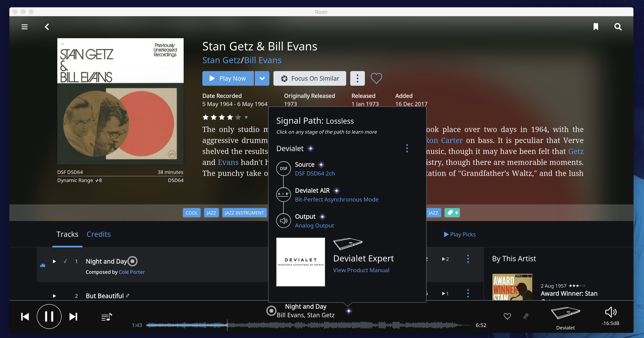Add a tag with the green tag button
644x338 pixels.
[452, 213]
